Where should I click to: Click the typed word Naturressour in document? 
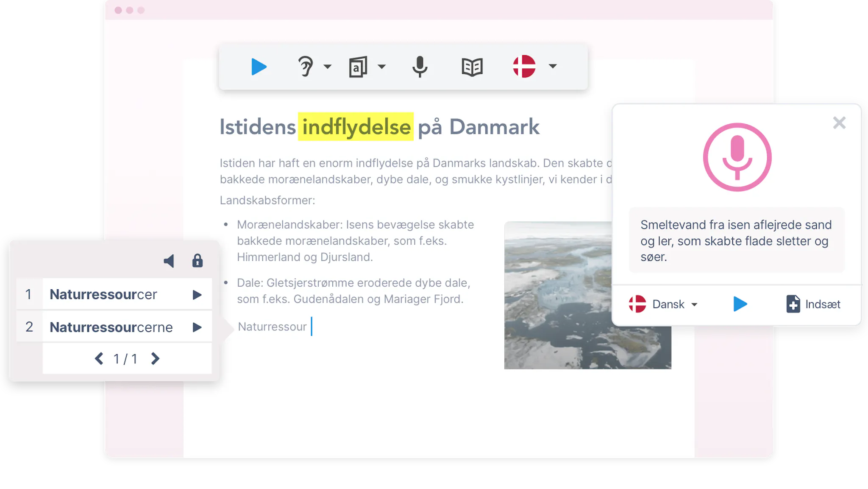272,327
